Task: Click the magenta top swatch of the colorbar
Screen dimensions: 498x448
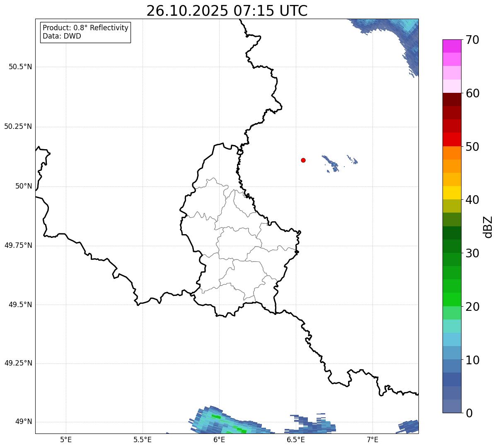Action: tap(452, 46)
